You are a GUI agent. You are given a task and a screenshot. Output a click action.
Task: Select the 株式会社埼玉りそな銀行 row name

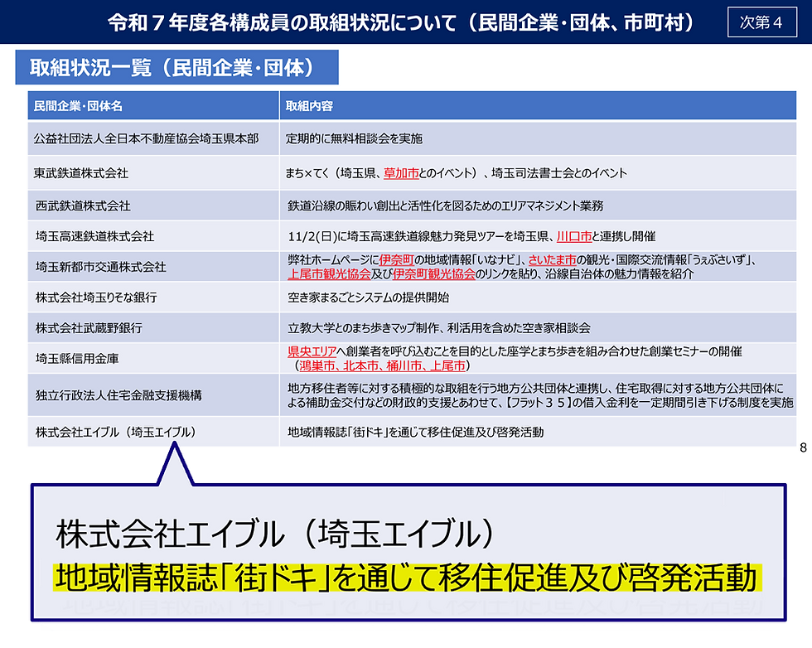pos(96,297)
